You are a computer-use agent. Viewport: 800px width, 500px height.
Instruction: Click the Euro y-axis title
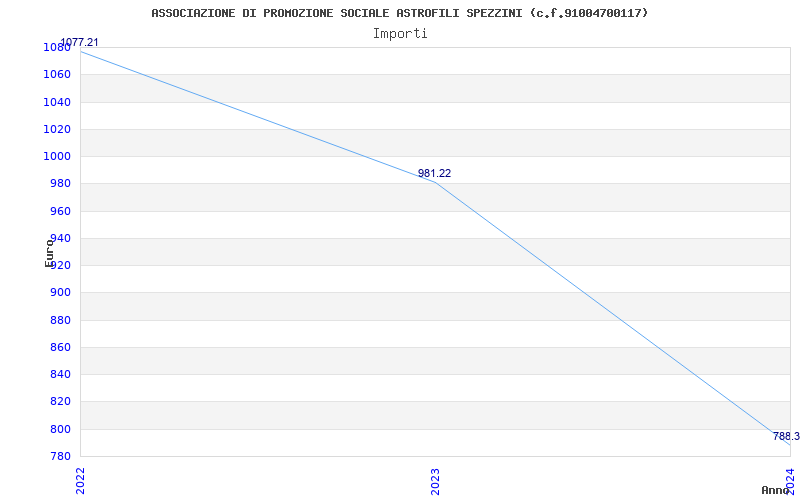[49, 253]
